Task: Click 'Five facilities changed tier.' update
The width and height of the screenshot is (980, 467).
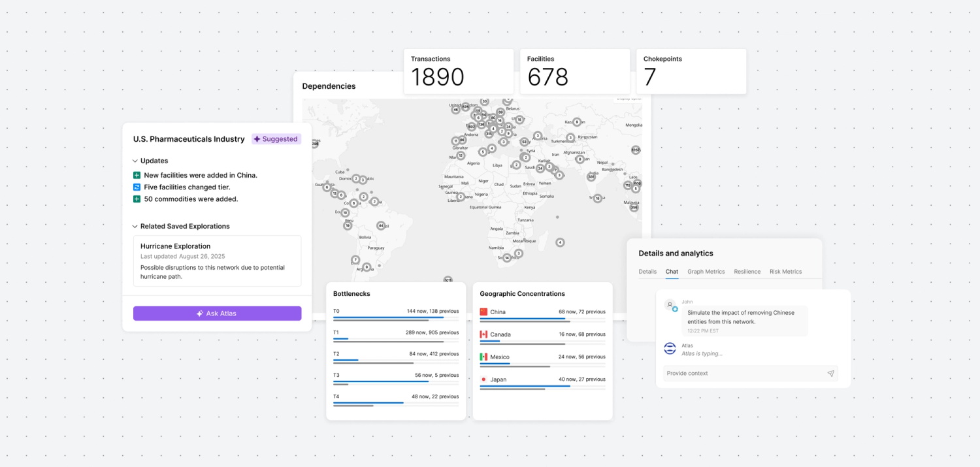Action: pos(187,187)
